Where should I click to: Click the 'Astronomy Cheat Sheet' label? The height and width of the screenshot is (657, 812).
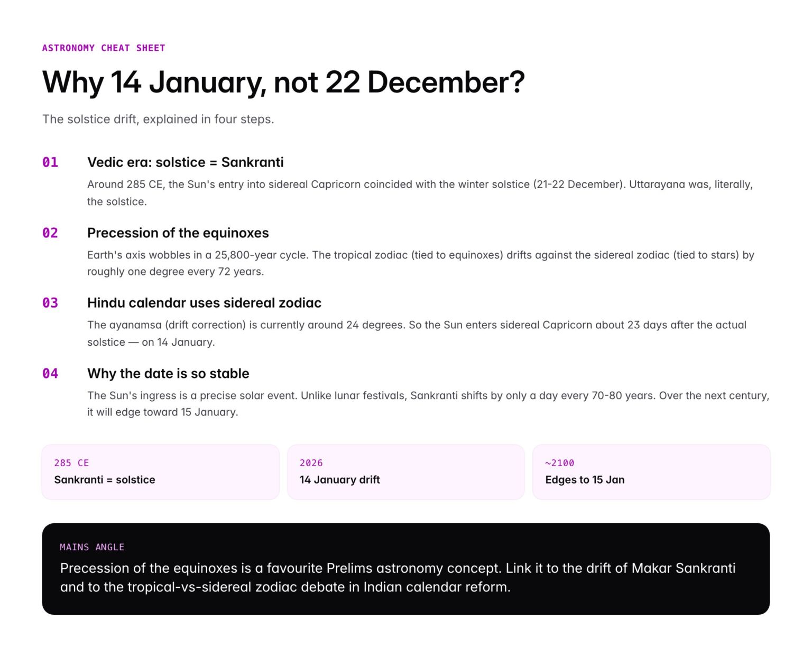[104, 48]
